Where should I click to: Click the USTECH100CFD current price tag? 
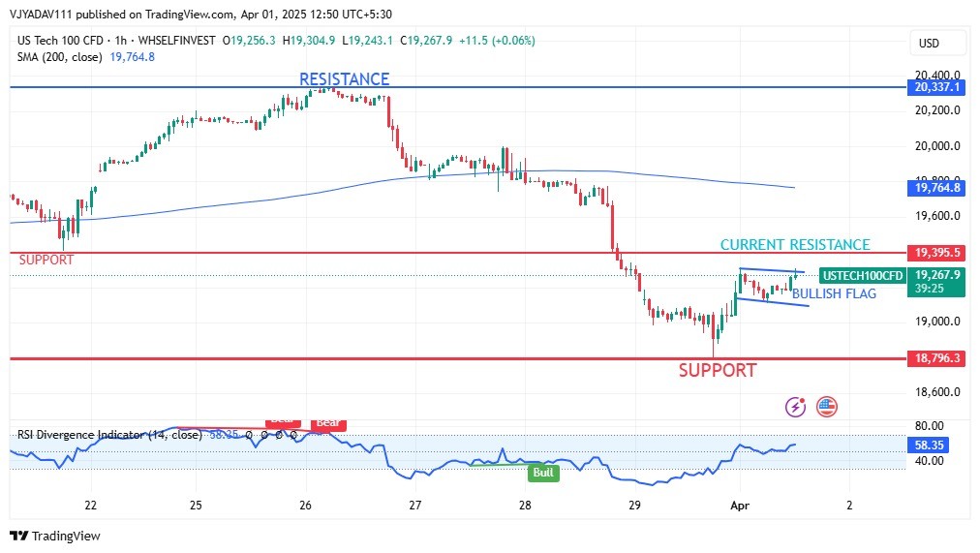tap(861, 275)
